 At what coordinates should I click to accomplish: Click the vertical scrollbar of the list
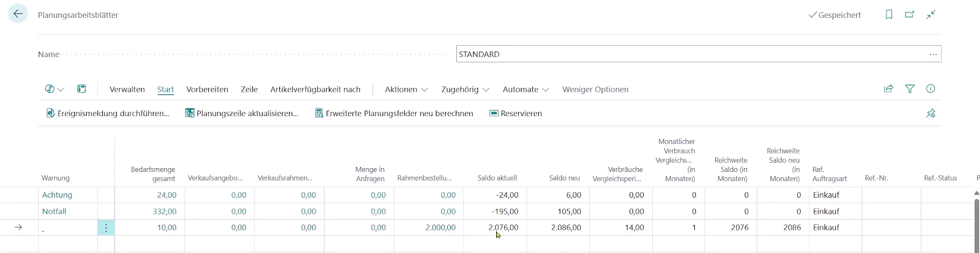click(x=977, y=225)
